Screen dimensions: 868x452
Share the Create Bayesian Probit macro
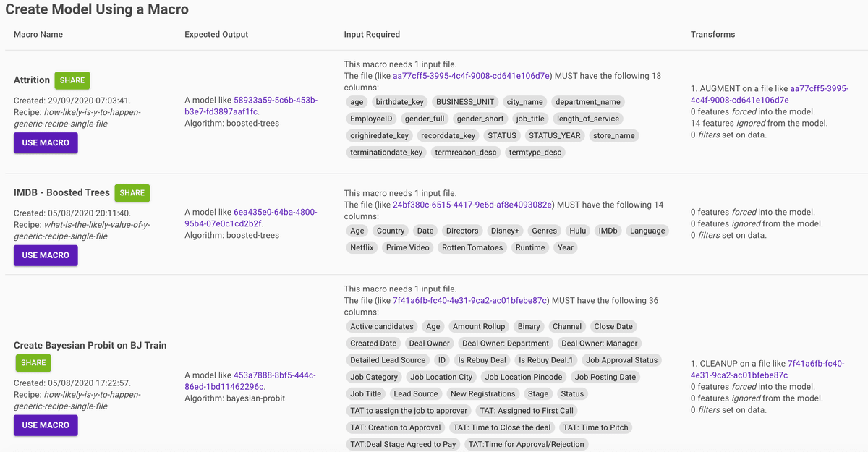33,363
